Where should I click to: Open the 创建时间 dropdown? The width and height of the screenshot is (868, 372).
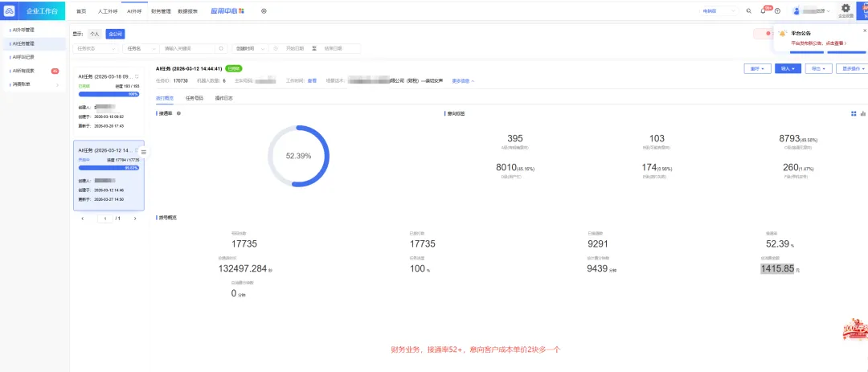click(250, 49)
